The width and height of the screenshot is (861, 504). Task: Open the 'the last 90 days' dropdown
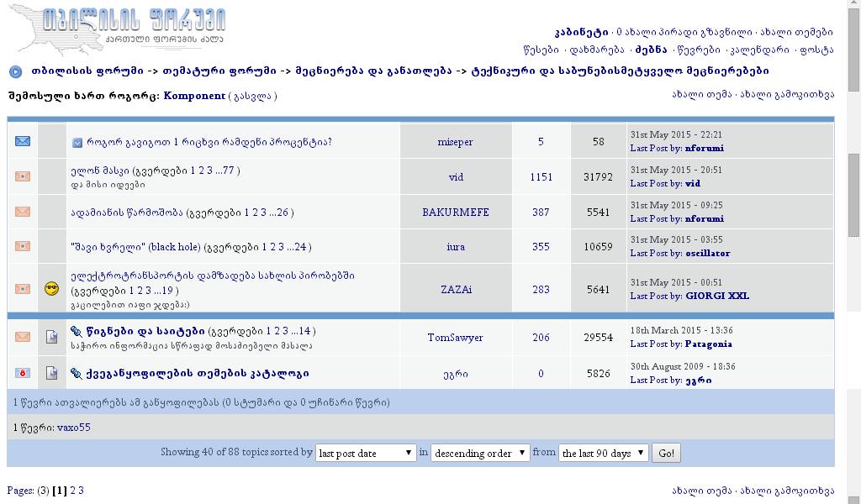click(604, 453)
